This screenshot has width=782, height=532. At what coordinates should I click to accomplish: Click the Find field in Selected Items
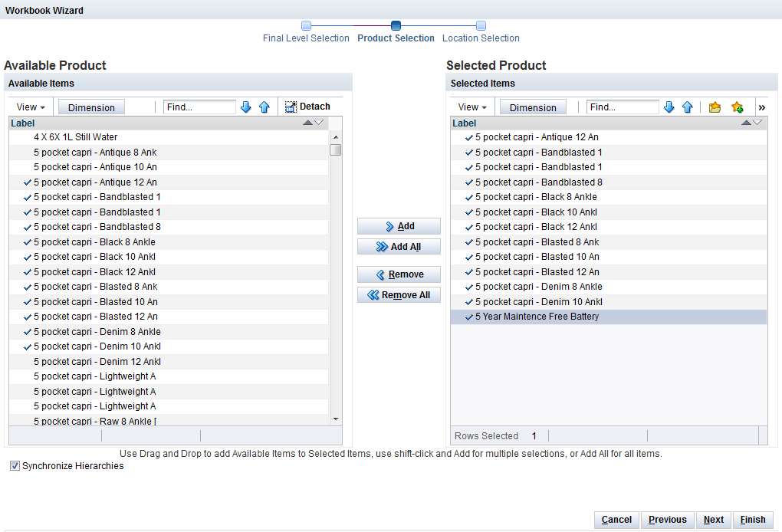coord(623,107)
